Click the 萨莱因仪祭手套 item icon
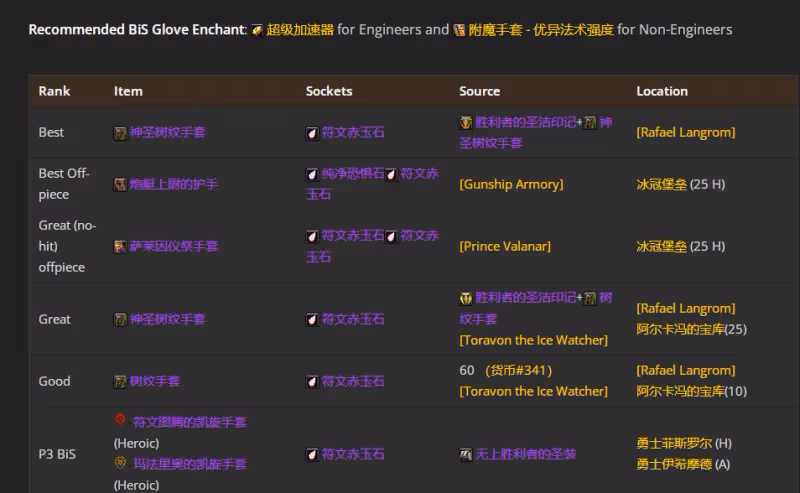 click(x=120, y=247)
